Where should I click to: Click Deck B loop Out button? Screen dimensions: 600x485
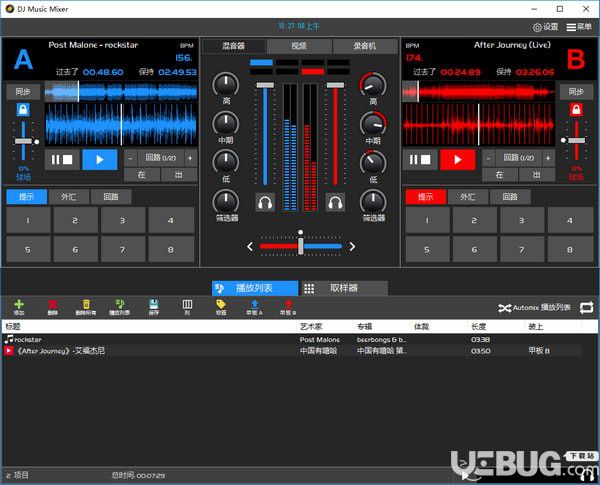point(536,175)
